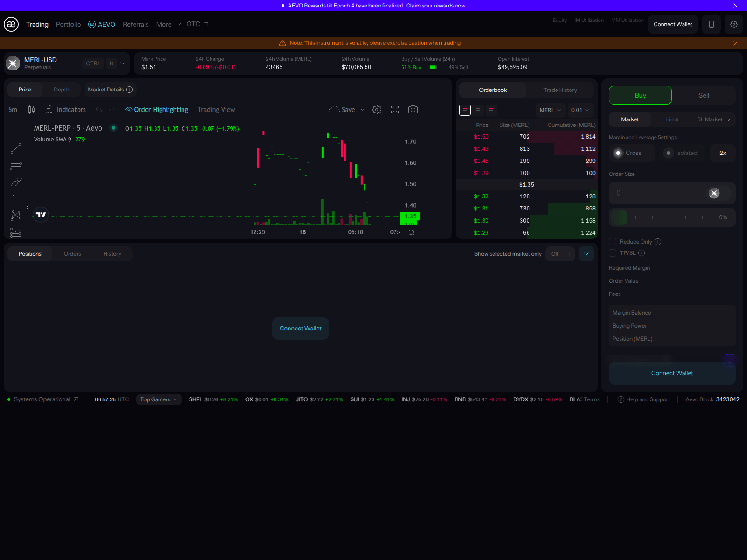Select the chart patterns tool

coord(16,215)
